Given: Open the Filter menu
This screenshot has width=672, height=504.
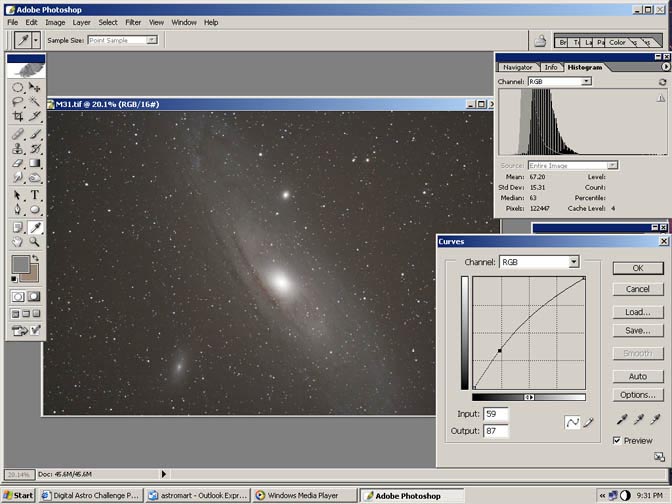Looking at the screenshot, I should point(133,21).
